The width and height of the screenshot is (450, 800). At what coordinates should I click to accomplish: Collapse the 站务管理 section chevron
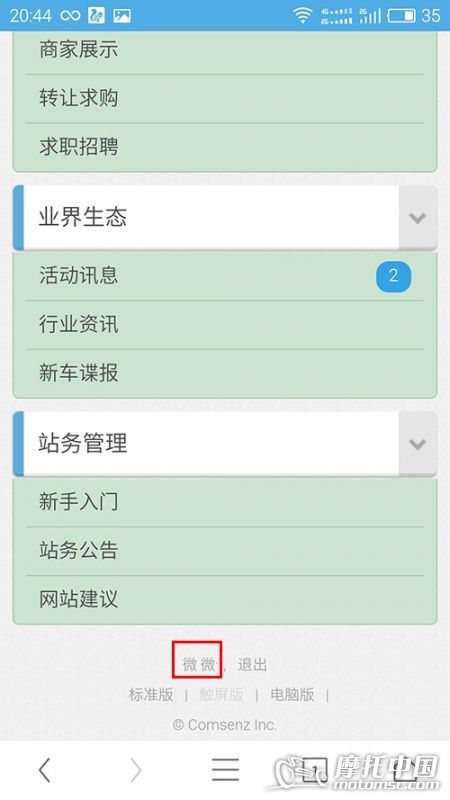417,444
